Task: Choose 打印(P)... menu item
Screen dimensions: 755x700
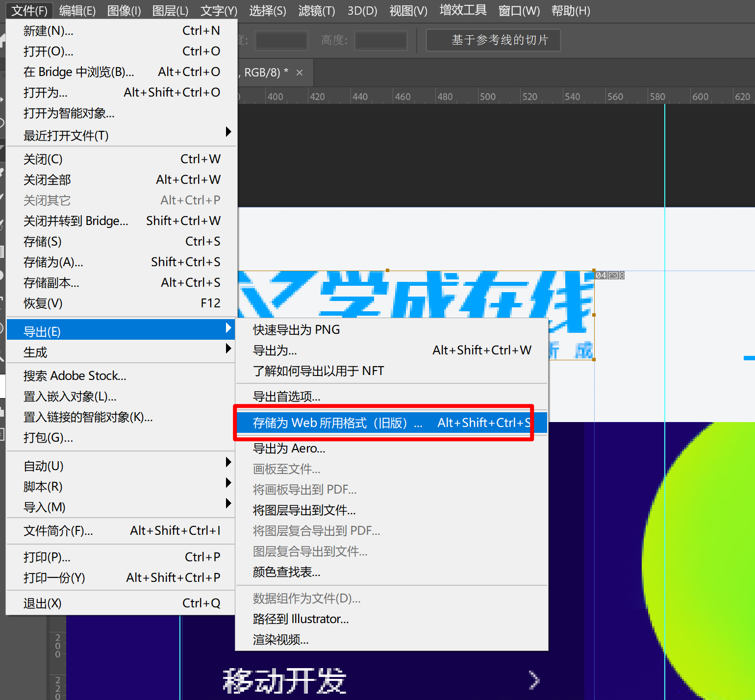Action: (122, 557)
